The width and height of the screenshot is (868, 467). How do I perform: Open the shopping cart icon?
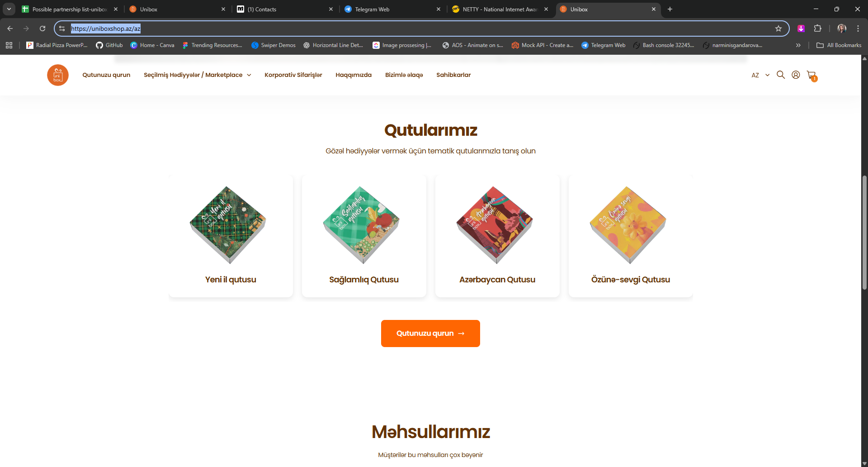pos(811,76)
